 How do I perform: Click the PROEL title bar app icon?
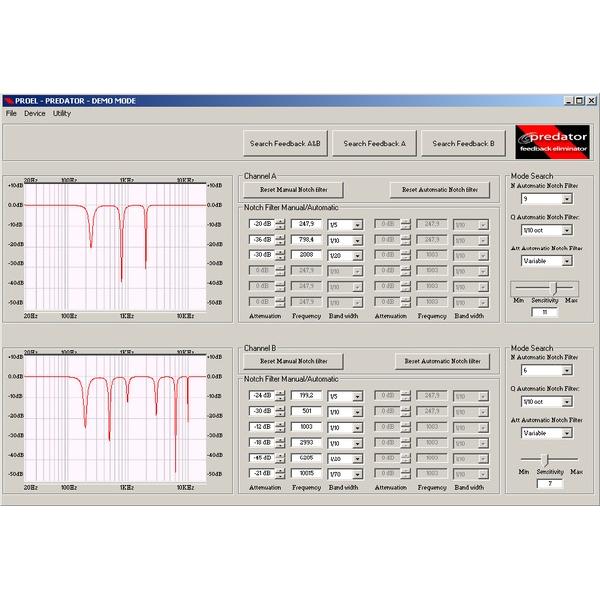9,101
